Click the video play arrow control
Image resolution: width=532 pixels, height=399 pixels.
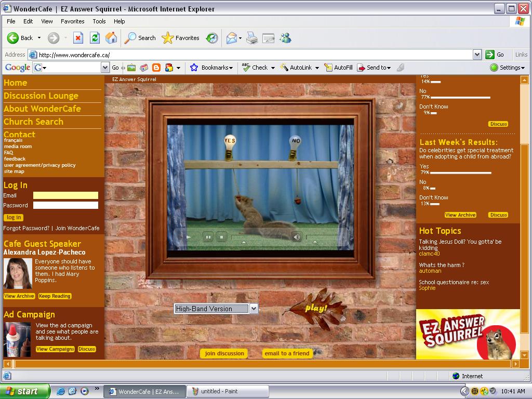189,237
